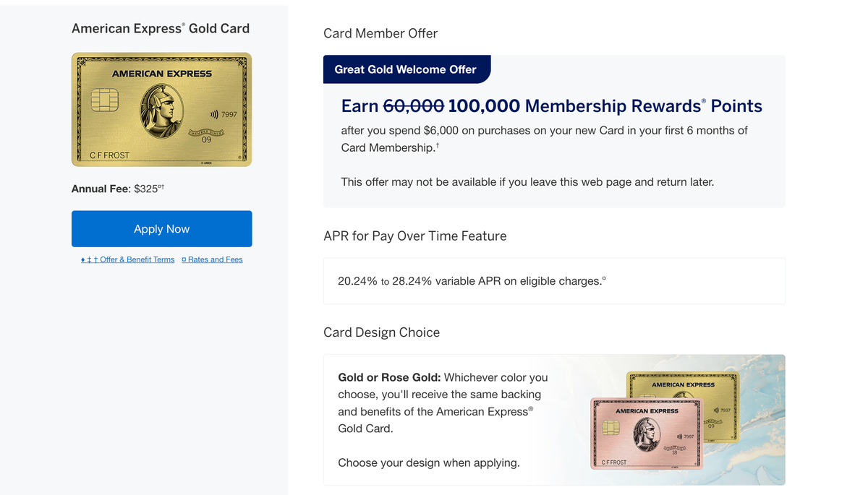Click the Apply Now button
This screenshot has height=495, width=868.
(x=161, y=228)
